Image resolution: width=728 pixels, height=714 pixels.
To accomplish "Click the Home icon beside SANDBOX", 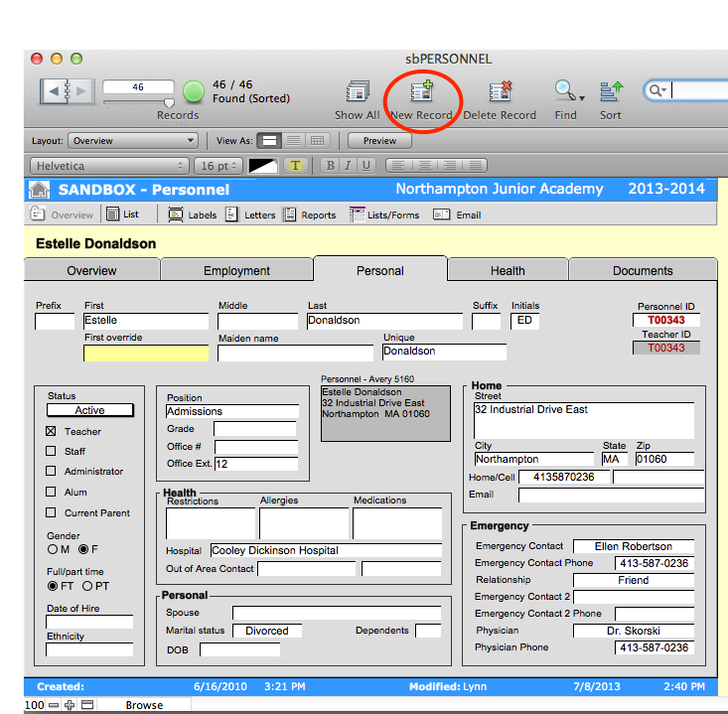I will pos(40,190).
